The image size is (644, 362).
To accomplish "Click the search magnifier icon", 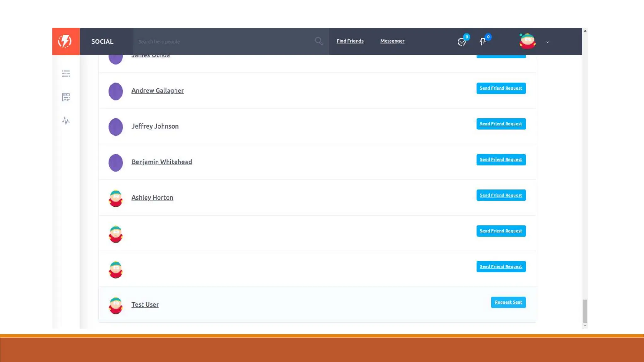I will [x=319, y=41].
